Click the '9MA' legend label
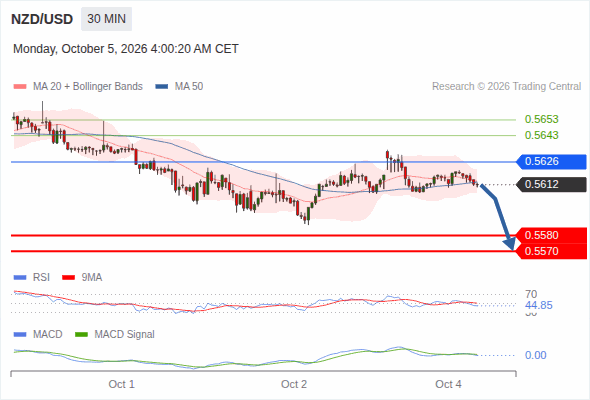The width and height of the screenshot is (590, 400). pyautogui.click(x=92, y=278)
